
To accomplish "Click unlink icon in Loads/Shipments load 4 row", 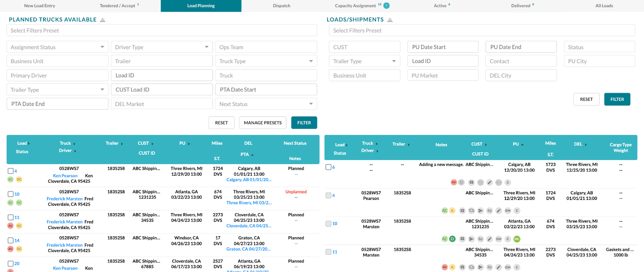I will [x=489, y=210].
